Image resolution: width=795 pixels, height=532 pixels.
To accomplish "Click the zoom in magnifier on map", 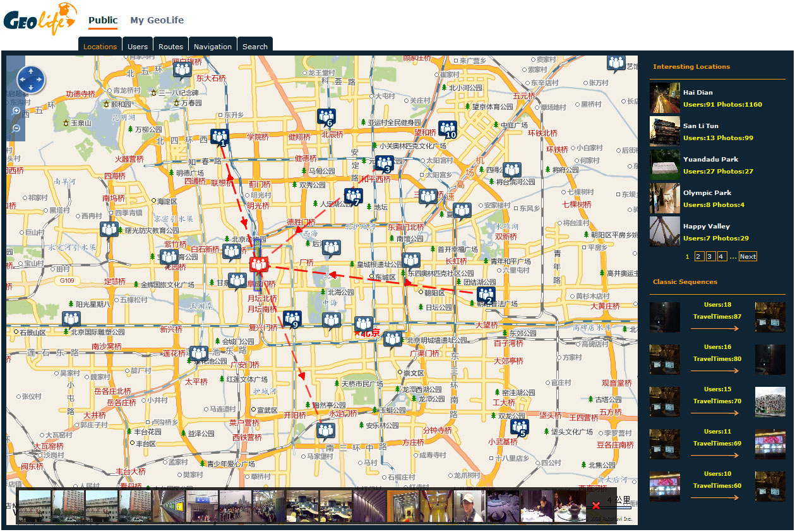I will 16,110.
